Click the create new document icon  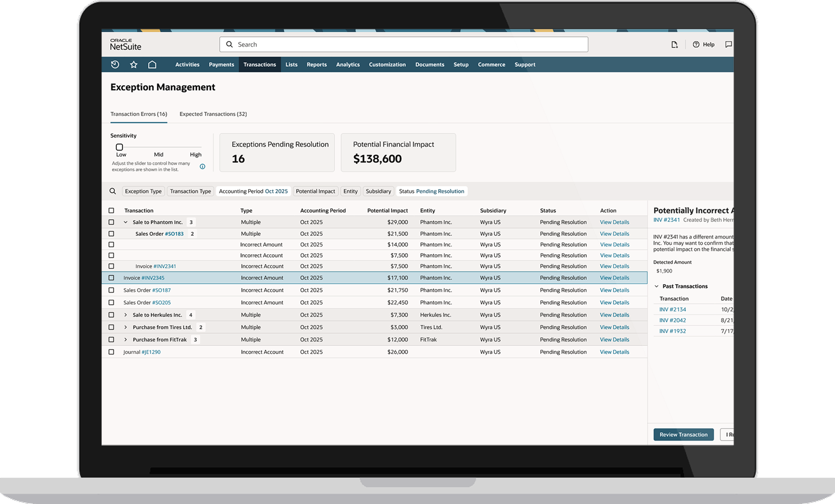point(674,44)
